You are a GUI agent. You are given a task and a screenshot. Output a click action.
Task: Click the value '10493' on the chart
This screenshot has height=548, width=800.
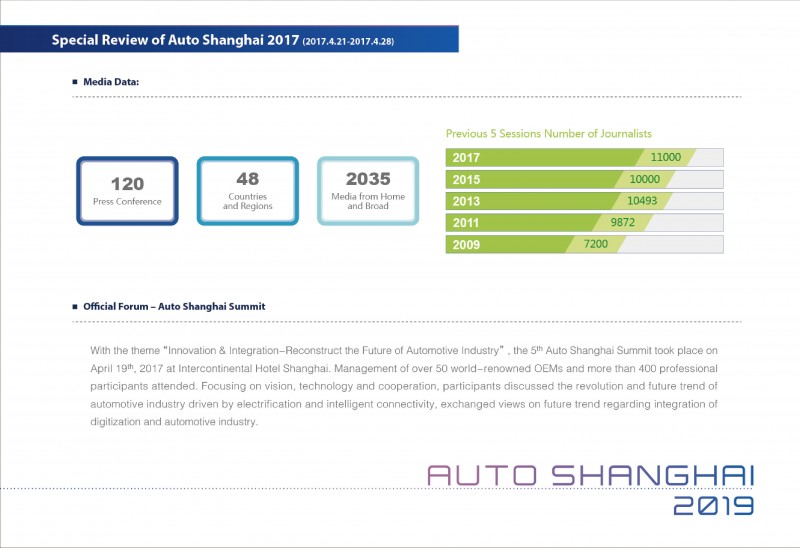(x=642, y=201)
